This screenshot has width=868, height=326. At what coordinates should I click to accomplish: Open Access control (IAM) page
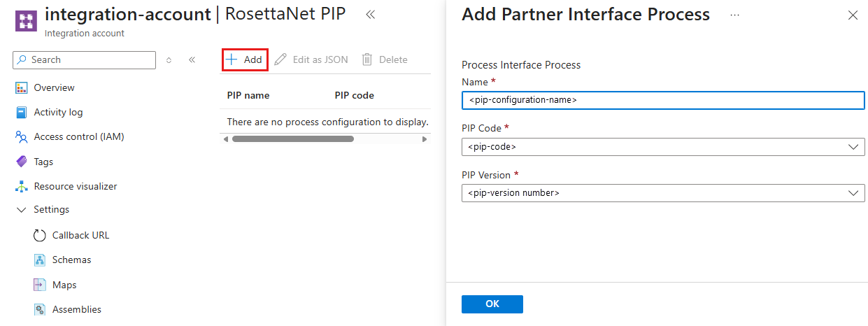[78, 137]
